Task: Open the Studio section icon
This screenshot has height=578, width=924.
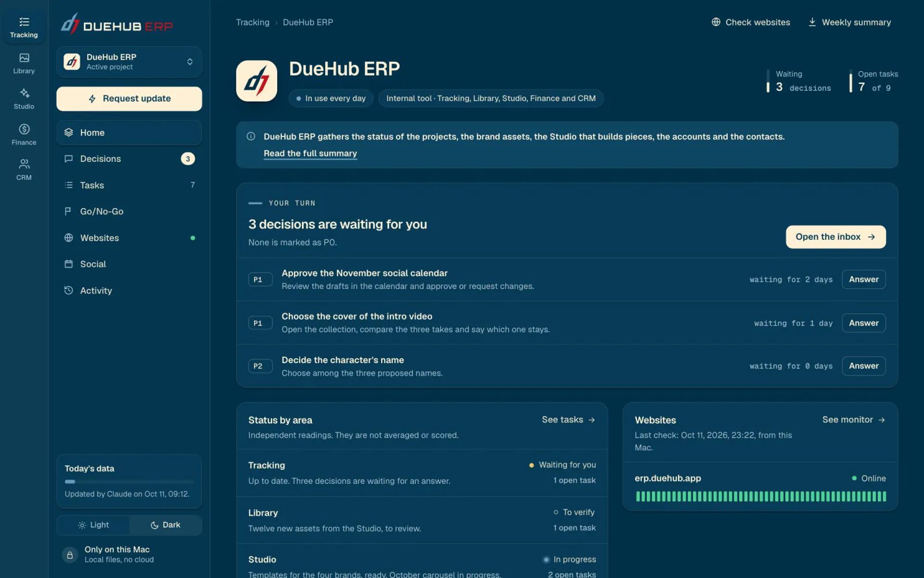Action: [x=24, y=99]
